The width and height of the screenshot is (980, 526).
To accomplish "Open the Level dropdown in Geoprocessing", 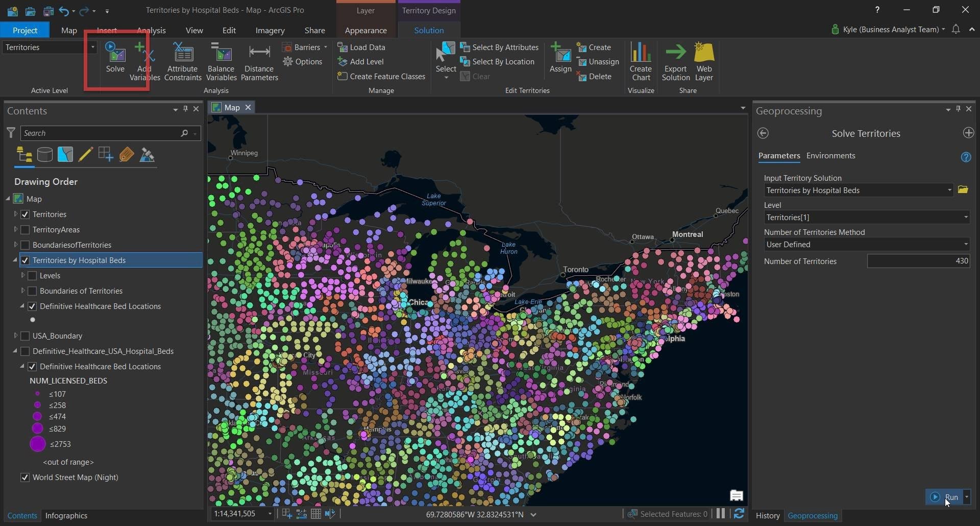I will tap(966, 218).
